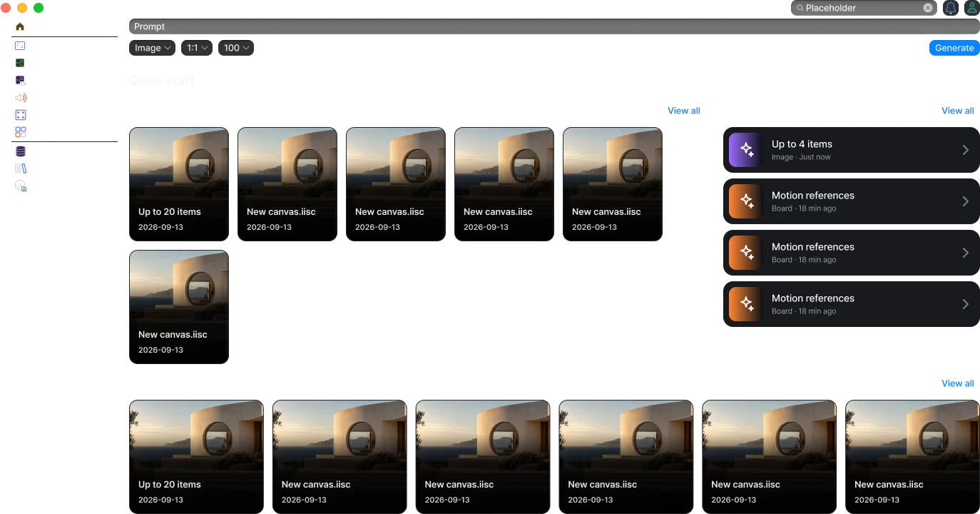Open the 1:1 aspect ratio dropdown
Screen dimensions: 980x514
pos(197,48)
